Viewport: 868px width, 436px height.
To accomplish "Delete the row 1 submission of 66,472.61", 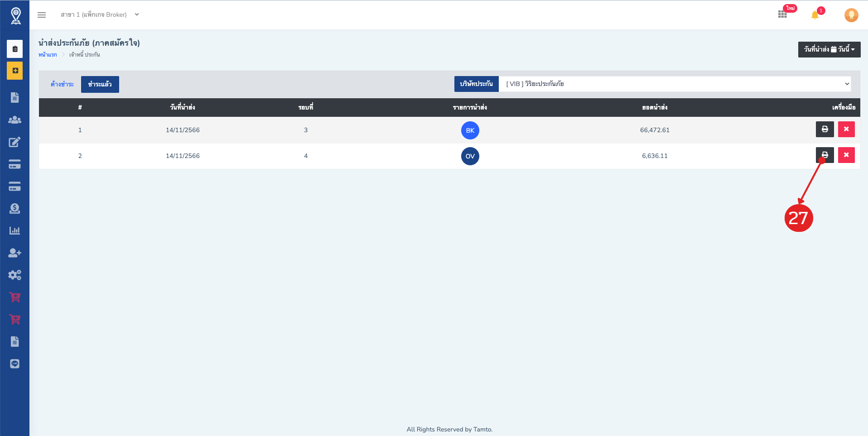I will coord(846,129).
